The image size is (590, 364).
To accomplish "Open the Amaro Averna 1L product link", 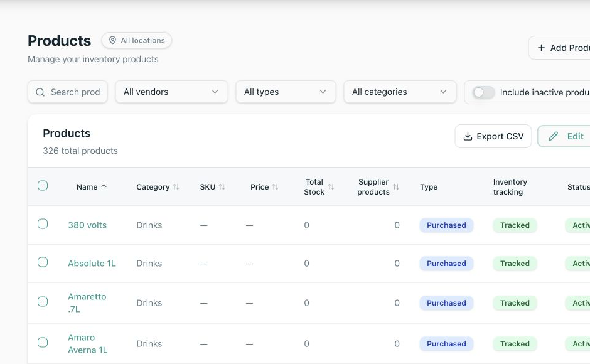I will (x=88, y=344).
